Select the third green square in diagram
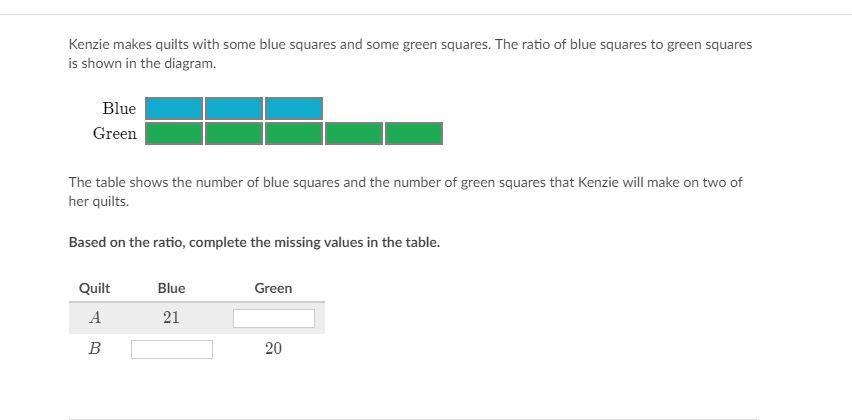Viewport: 852px width, 420px height. [x=294, y=133]
